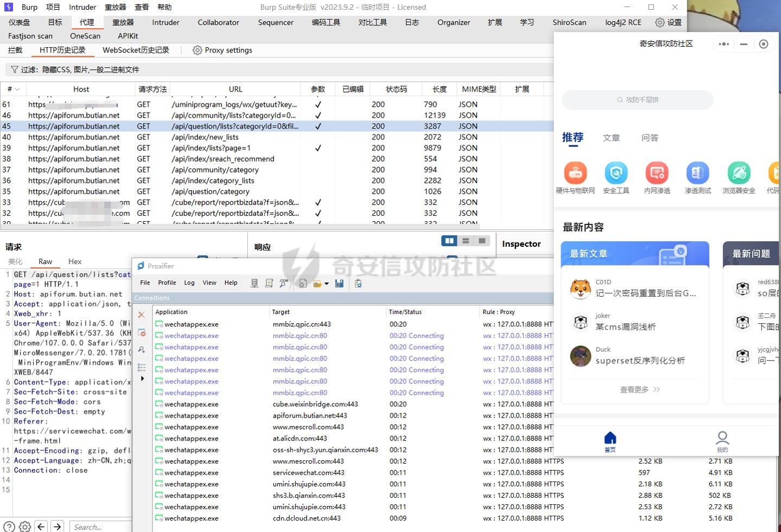Go to previous search match arrow
This screenshot has width=781, height=532.
point(41,527)
